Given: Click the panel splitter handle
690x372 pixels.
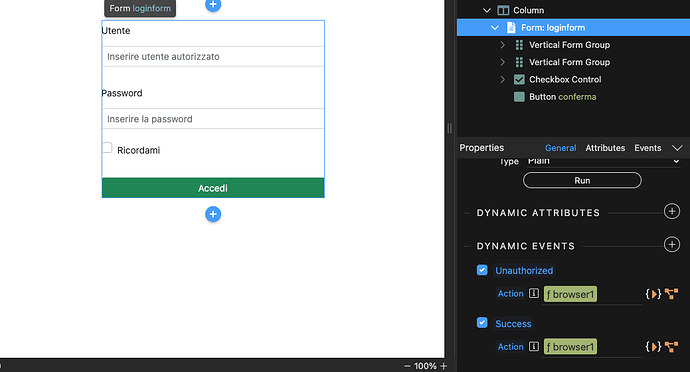Looking at the screenshot, I should click(449, 128).
